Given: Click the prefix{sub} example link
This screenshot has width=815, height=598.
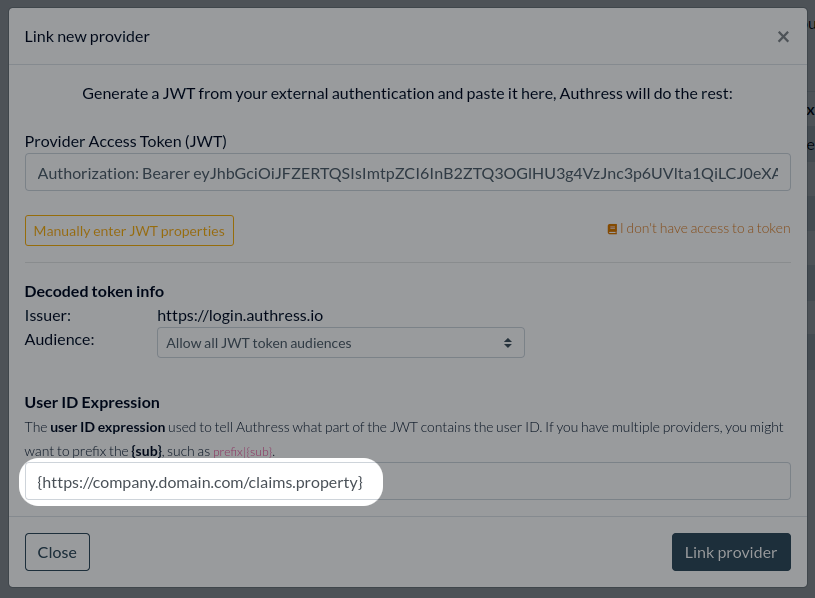Looking at the screenshot, I should [x=242, y=450].
